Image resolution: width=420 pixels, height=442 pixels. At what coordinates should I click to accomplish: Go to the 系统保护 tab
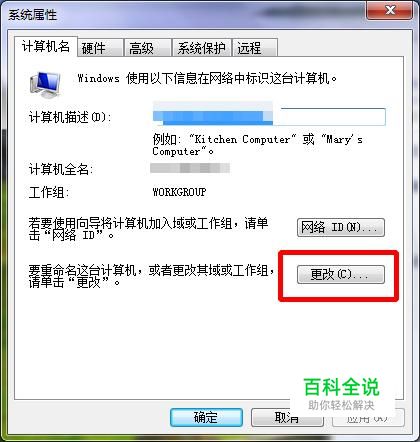point(201,48)
